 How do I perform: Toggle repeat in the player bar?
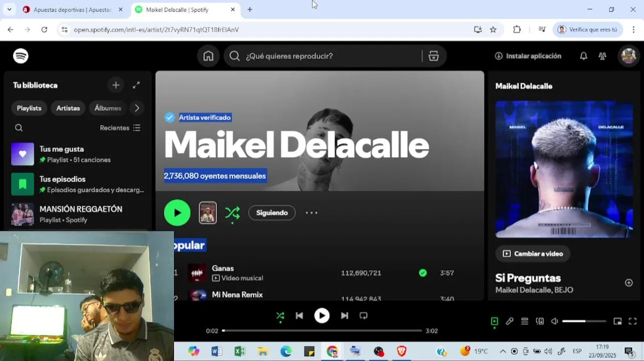364,316
